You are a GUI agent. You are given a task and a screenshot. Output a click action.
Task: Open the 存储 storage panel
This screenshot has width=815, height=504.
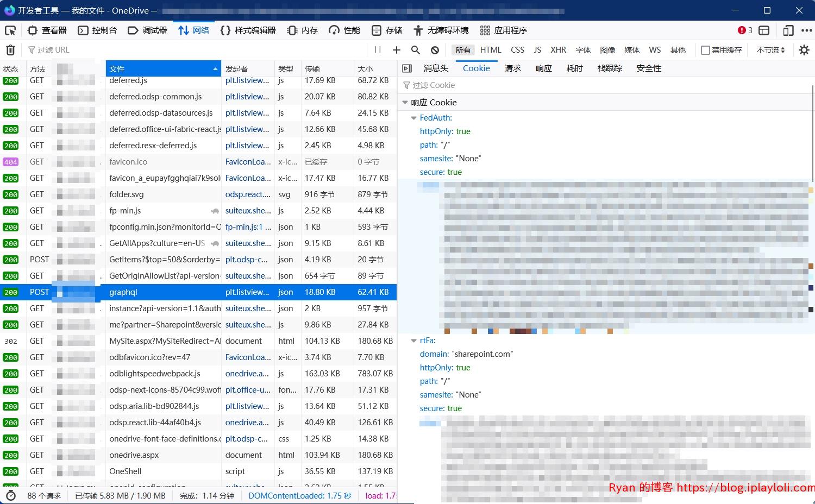[x=387, y=30]
